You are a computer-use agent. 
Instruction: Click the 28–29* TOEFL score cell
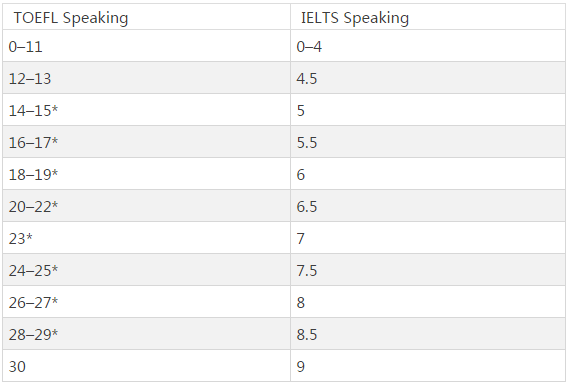pyautogui.click(x=147, y=334)
